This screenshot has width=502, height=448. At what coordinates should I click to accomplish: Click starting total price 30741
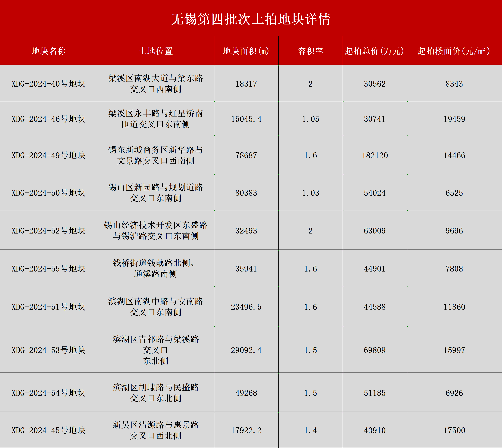pos(375,119)
